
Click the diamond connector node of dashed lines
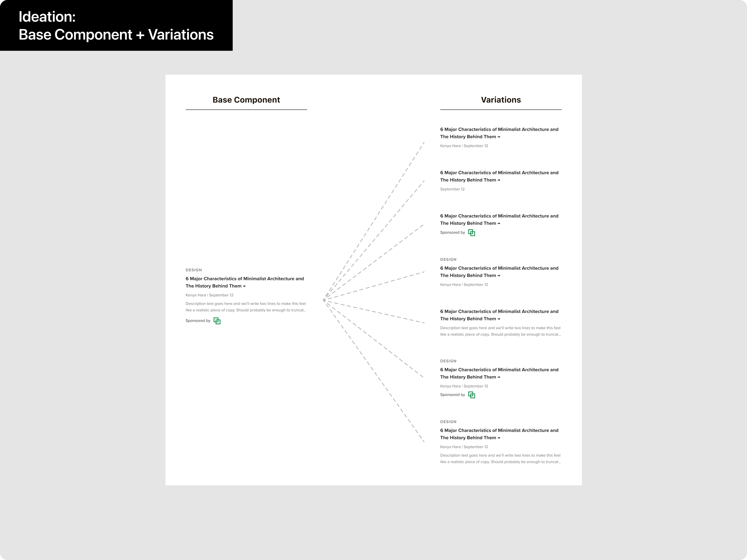tap(324, 300)
